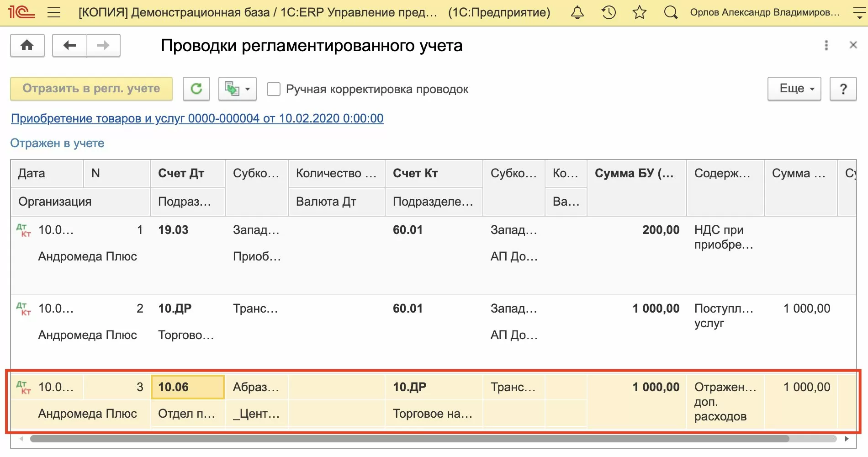
Task: Open favorites star icon
Action: (x=640, y=12)
